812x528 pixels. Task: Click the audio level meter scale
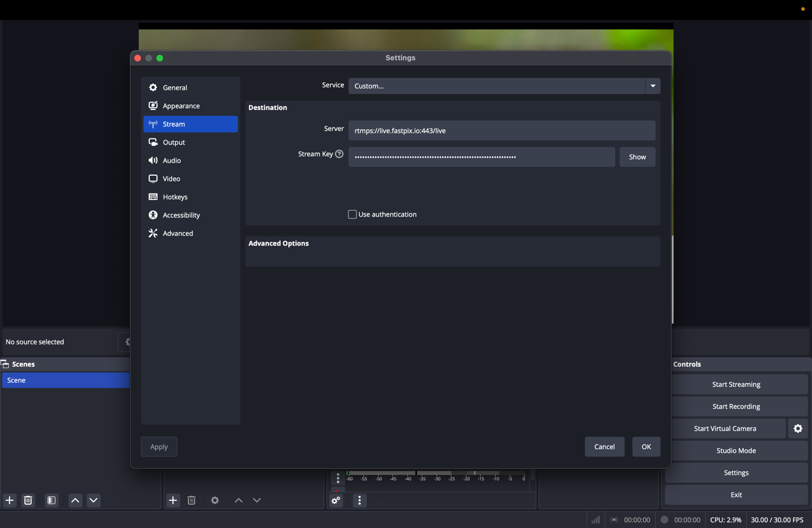click(436, 476)
